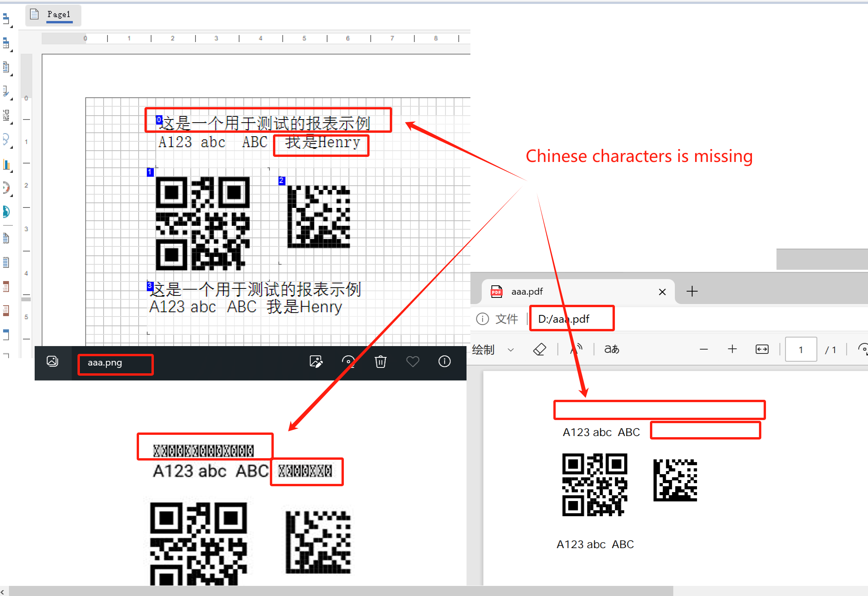This screenshot has width=868, height=596.
Task: Switch to the Page1 designer tab
Action: 53,15
